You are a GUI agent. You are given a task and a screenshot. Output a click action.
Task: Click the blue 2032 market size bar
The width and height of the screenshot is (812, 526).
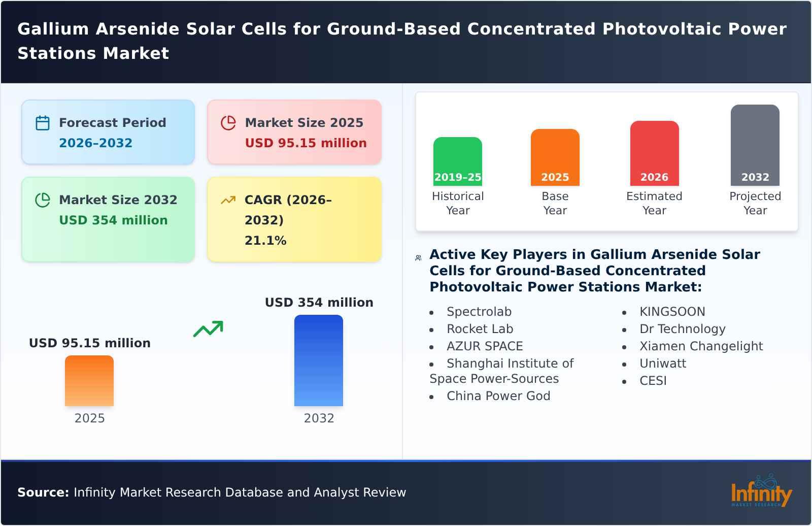[319, 360]
